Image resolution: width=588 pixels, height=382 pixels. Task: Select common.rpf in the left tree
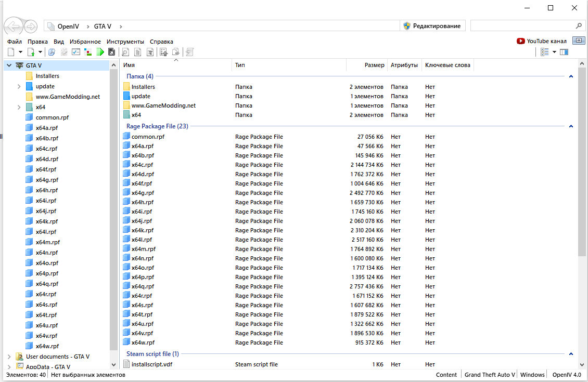pos(52,117)
